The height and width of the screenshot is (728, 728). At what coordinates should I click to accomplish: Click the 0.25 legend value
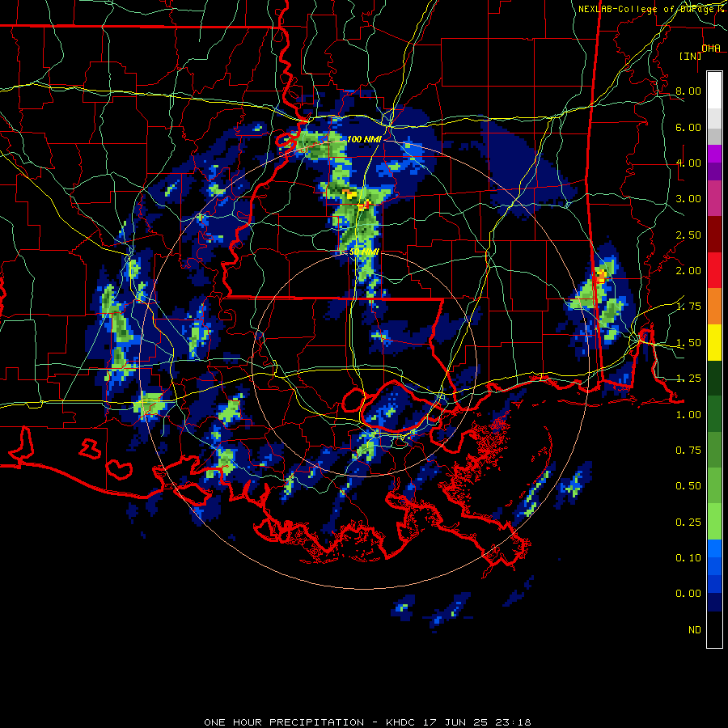click(688, 523)
